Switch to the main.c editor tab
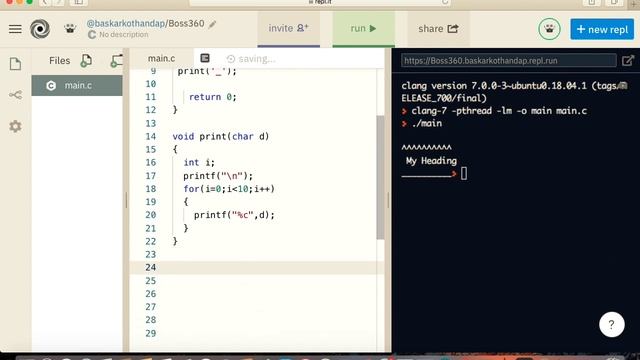The height and width of the screenshot is (360, 640). click(162, 58)
